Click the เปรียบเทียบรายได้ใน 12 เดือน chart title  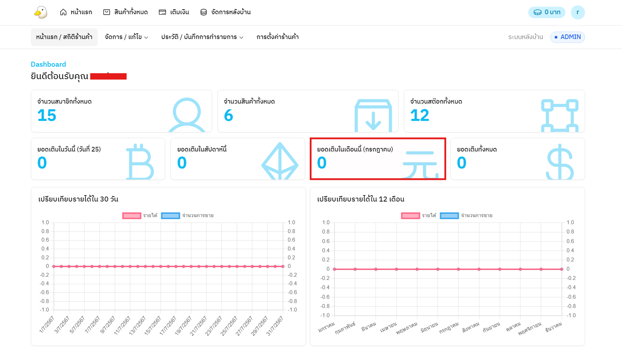[361, 199]
